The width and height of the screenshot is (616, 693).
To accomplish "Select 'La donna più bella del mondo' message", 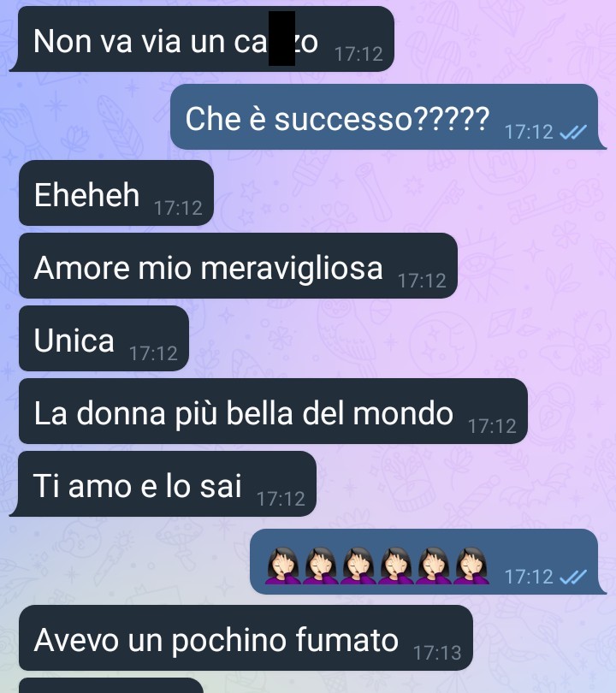I will [273, 411].
